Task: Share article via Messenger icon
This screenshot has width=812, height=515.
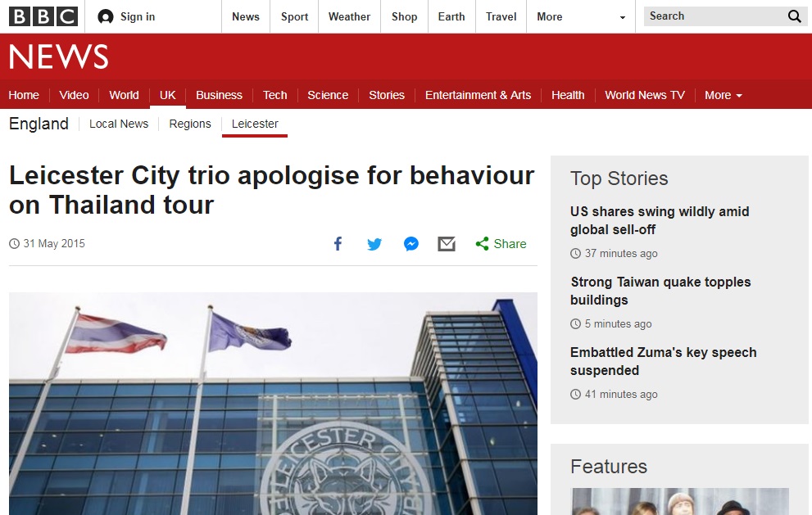Action: [411, 244]
